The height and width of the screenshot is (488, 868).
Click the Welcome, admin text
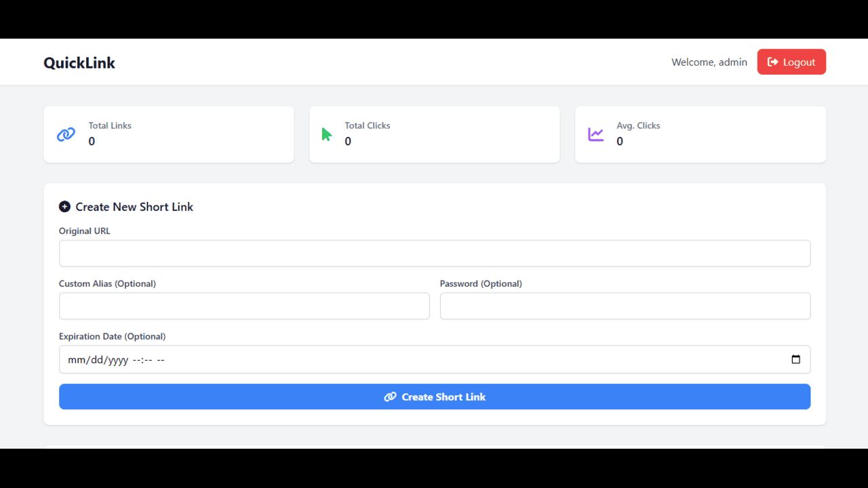709,62
